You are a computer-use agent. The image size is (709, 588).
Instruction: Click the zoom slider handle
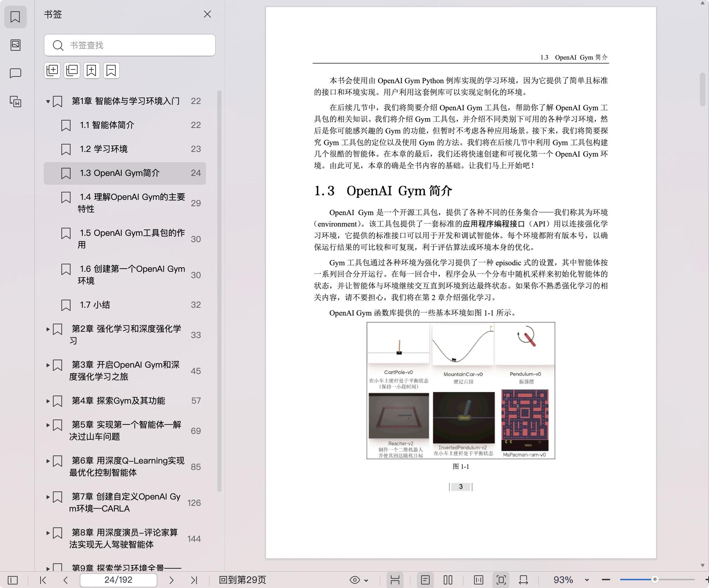(655, 580)
